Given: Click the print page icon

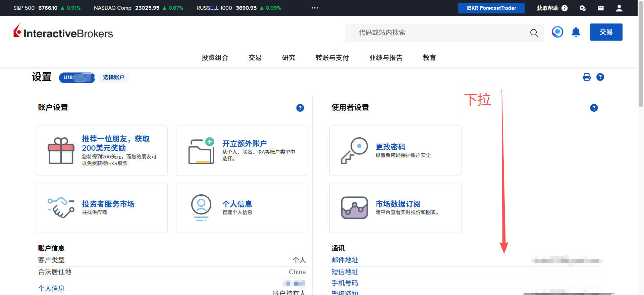Looking at the screenshot, I should pos(587,77).
